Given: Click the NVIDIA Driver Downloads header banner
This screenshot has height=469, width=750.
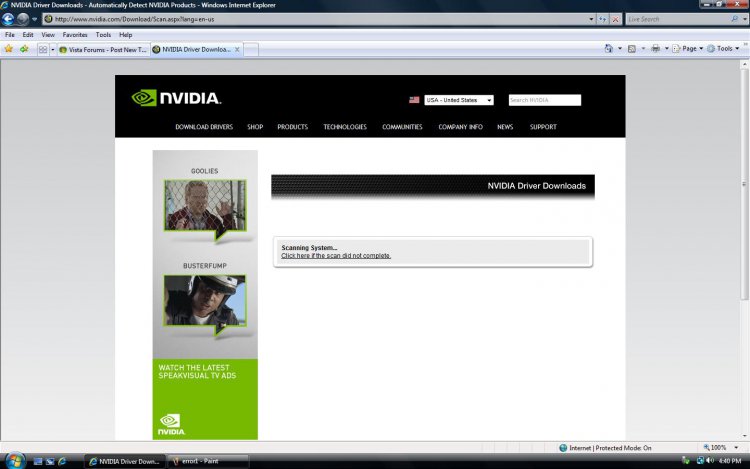Looking at the screenshot, I should pyautogui.click(x=433, y=186).
